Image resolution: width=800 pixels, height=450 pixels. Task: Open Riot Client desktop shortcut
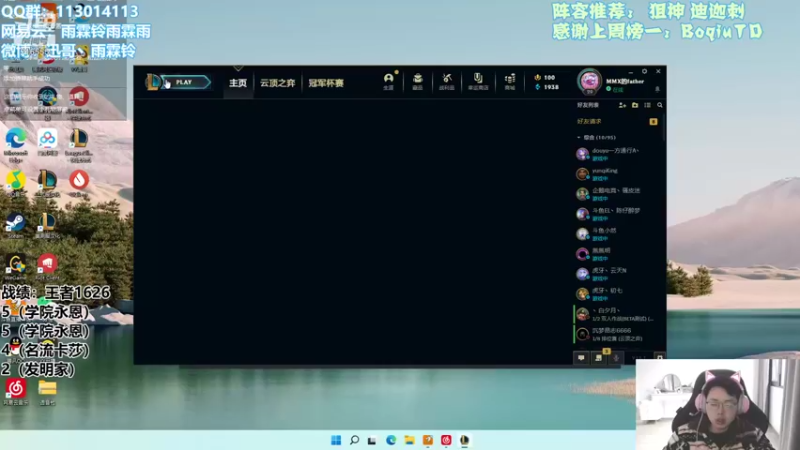[47, 267]
